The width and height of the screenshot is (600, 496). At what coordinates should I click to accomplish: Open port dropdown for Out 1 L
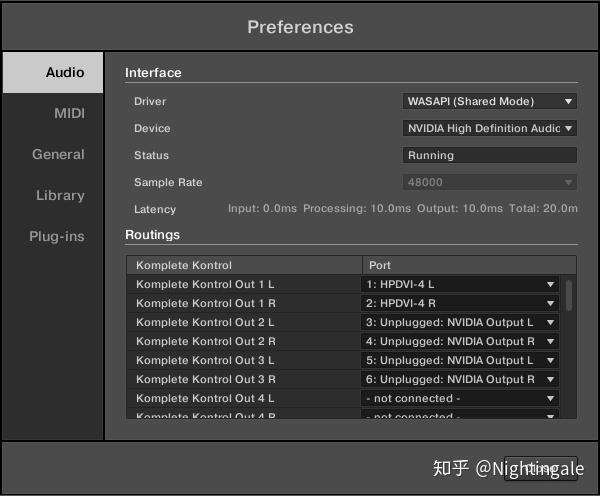click(x=459, y=284)
